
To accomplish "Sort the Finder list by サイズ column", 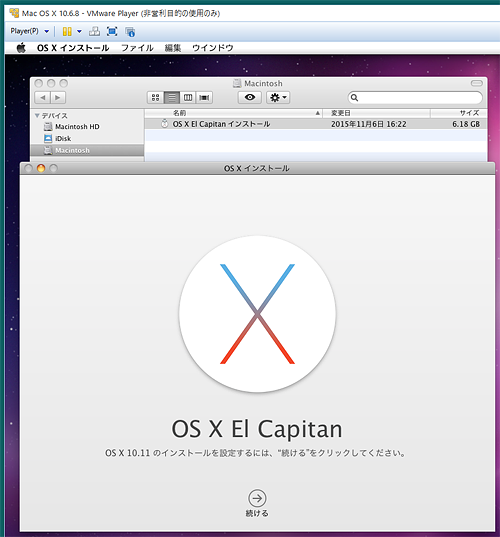I will tap(458, 113).
